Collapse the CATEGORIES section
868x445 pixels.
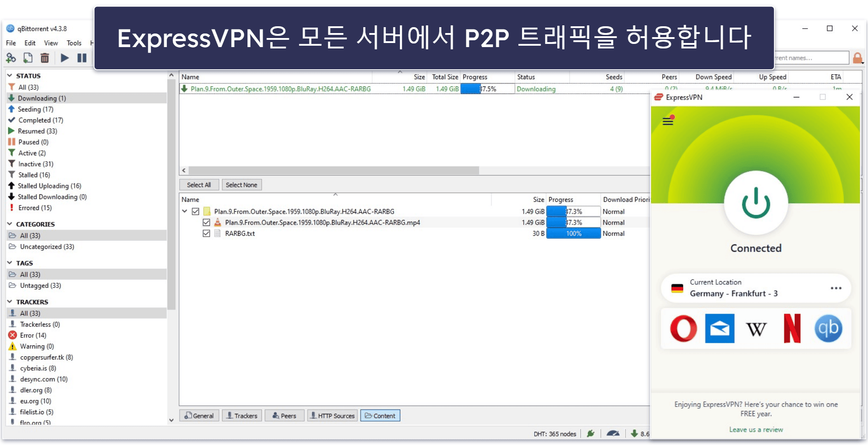pyautogui.click(x=9, y=224)
